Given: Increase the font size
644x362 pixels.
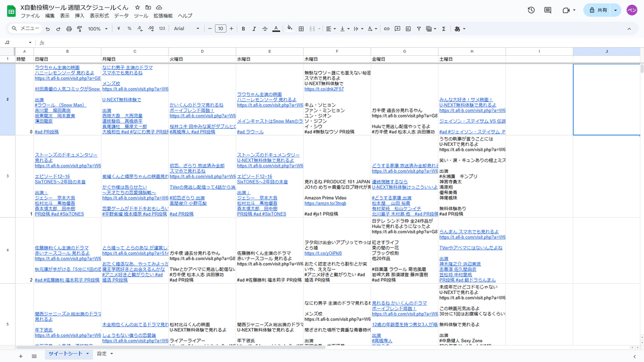Looking at the screenshot, I should click(231, 28).
